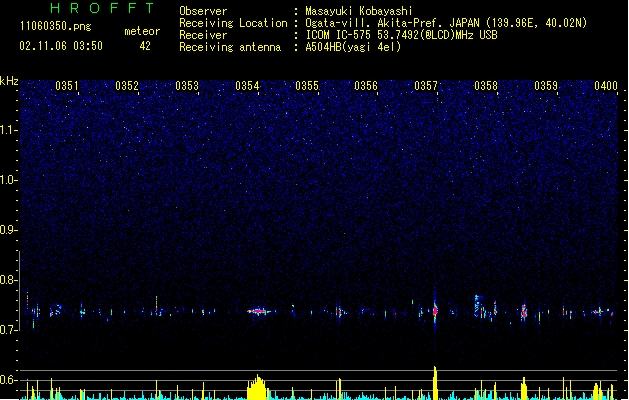Click the 1.0 frequency axis label

coord(8,180)
